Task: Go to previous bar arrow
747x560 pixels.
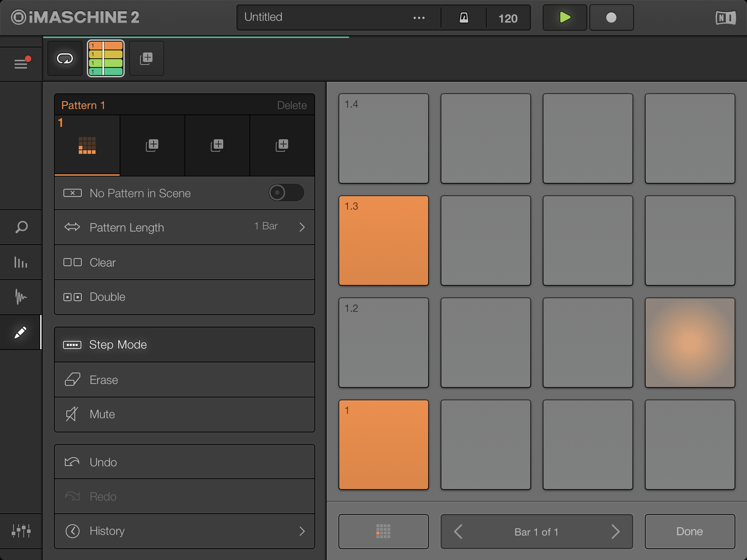Action: click(458, 532)
